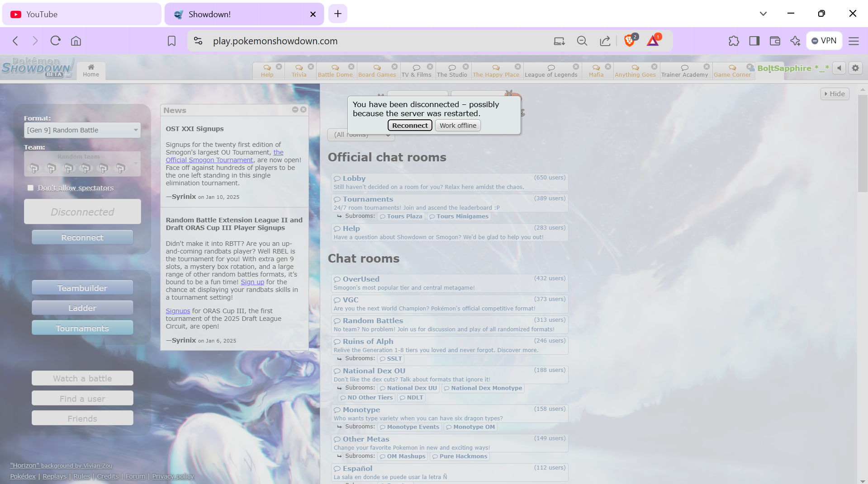The height and width of the screenshot is (484, 868).
Task: Open the Teambuilder
Action: pyautogui.click(x=82, y=288)
